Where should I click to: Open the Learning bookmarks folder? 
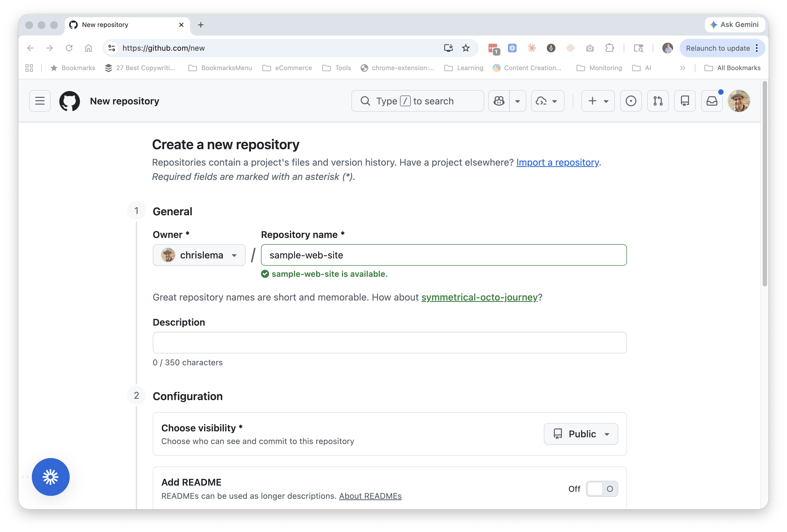coord(464,68)
